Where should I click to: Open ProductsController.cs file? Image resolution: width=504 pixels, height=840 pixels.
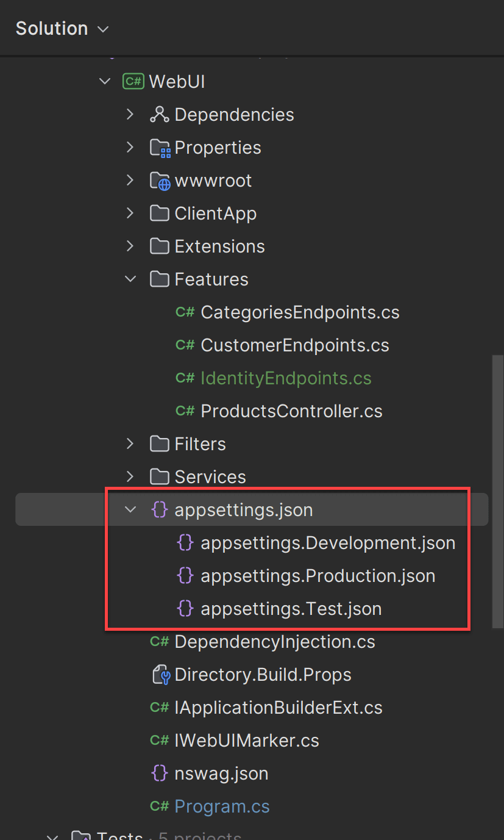[291, 411]
